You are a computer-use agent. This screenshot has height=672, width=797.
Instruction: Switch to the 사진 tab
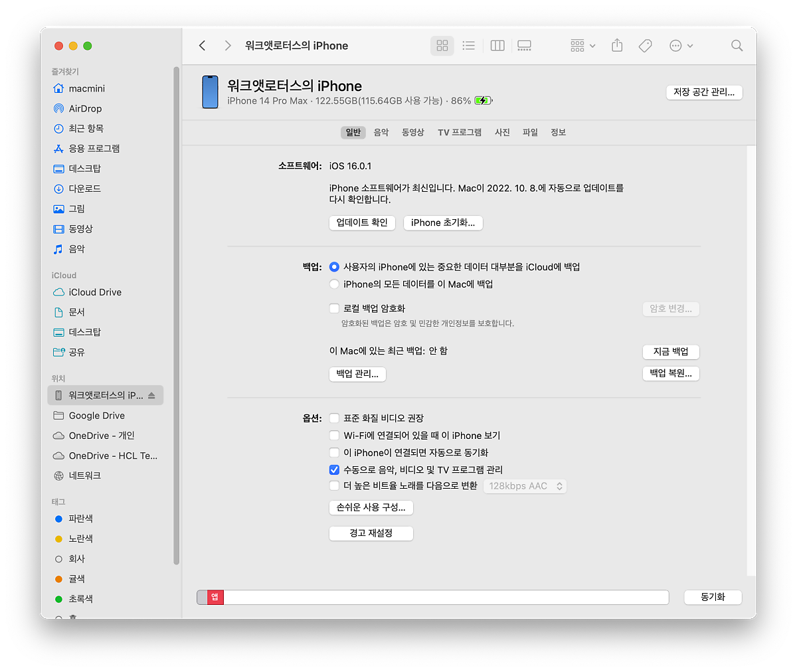click(x=502, y=132)
